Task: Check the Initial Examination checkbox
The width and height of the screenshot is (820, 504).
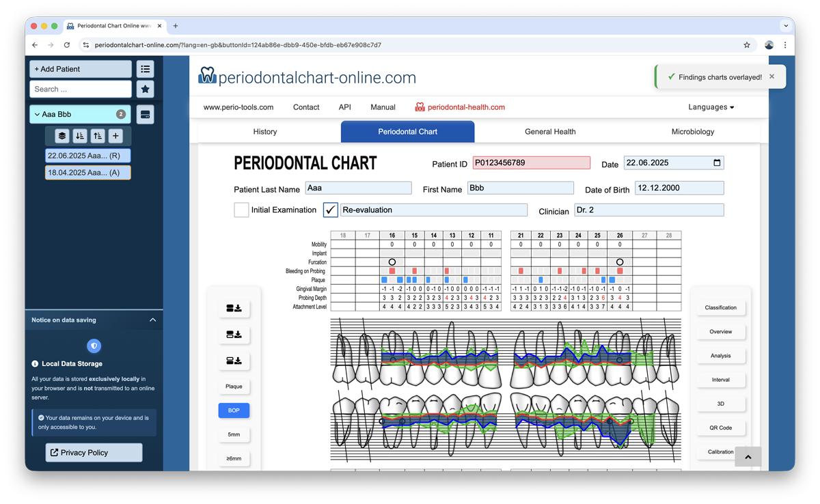Action: [241, 210]
